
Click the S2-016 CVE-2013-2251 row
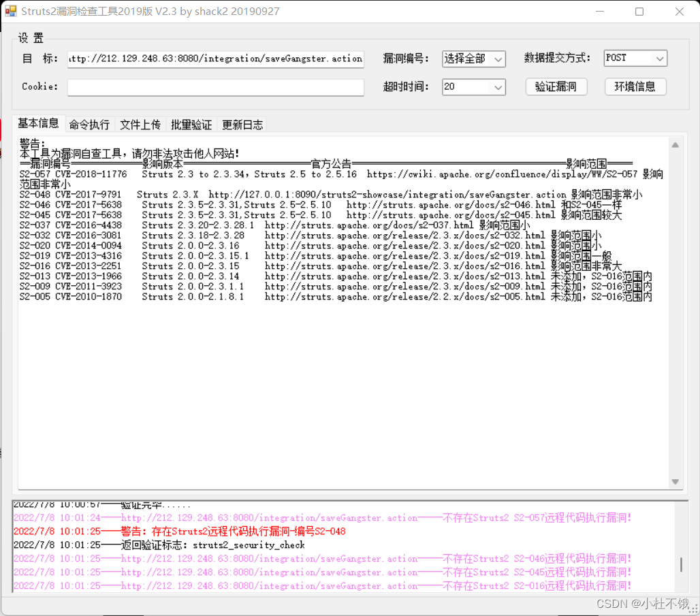coord(321,267)
